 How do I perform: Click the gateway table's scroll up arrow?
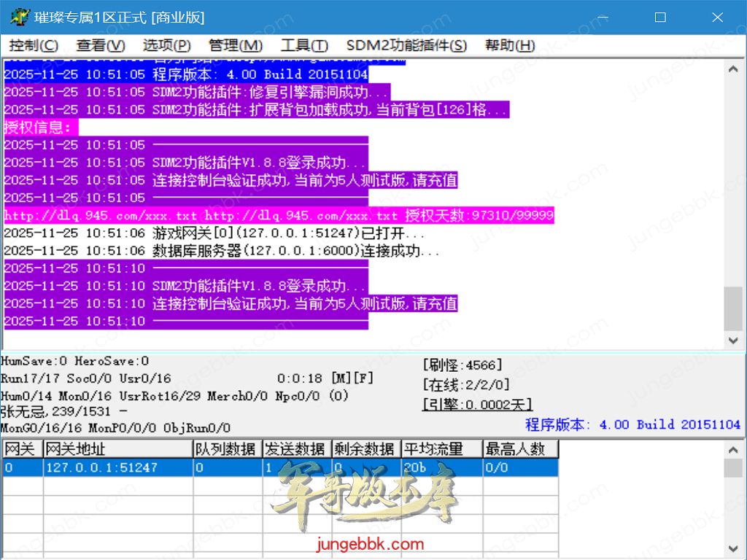point(733,448)
